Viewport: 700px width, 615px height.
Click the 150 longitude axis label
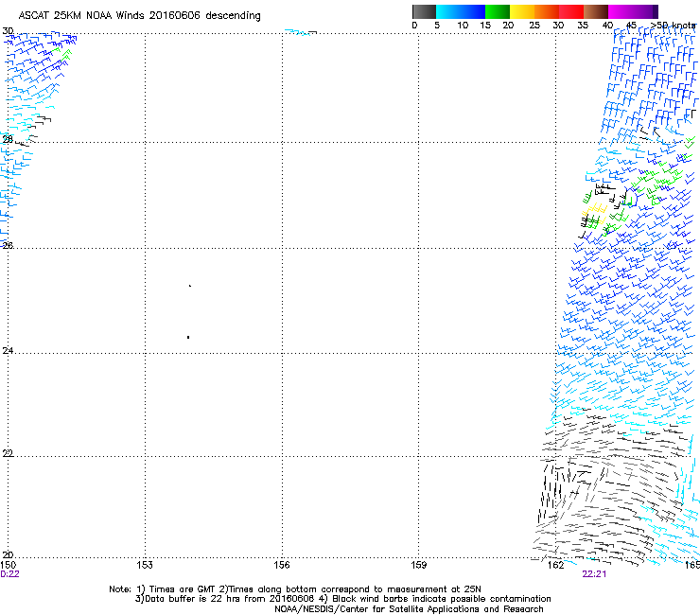(8, 565)
